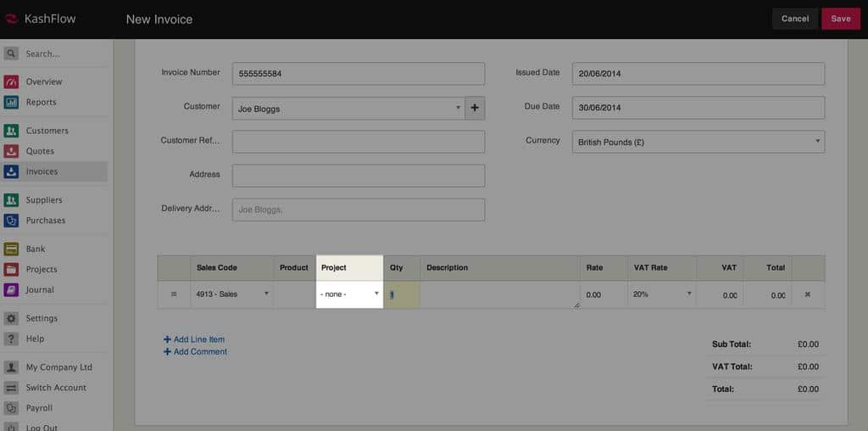This screenshot has width=868, height=431.
Task: Select the Bank icon in sidebar
Action: [x=11, y=249]
